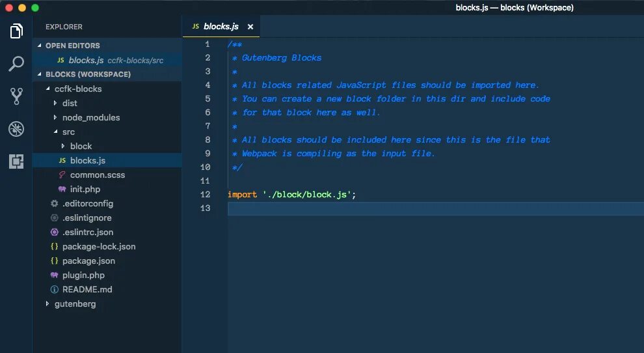Close the blocks.js editor tab

(250, 27)
